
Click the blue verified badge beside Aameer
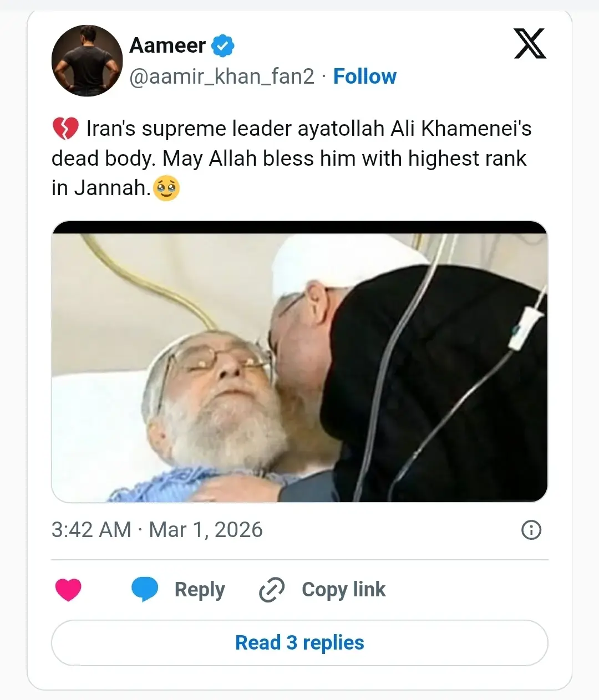pyautogui.click(x=223, y=46)
